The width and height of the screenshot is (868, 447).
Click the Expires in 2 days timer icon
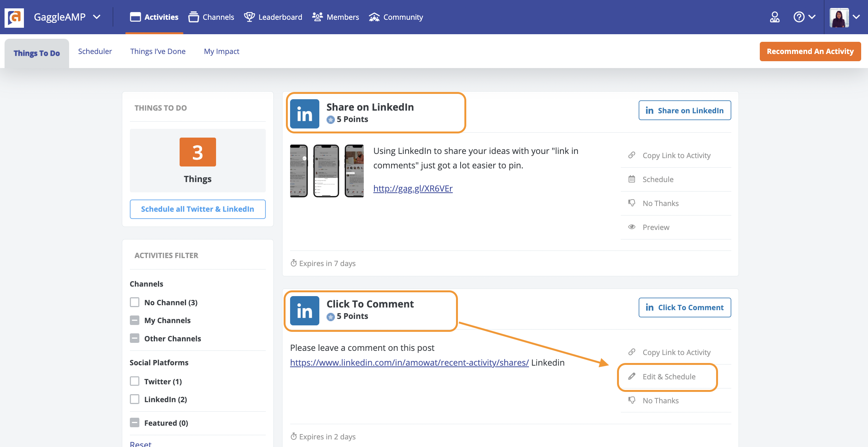pos(294,436)
